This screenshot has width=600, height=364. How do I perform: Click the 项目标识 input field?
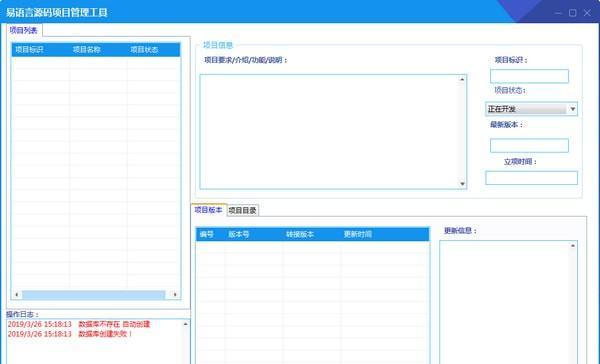coord(529,76)
